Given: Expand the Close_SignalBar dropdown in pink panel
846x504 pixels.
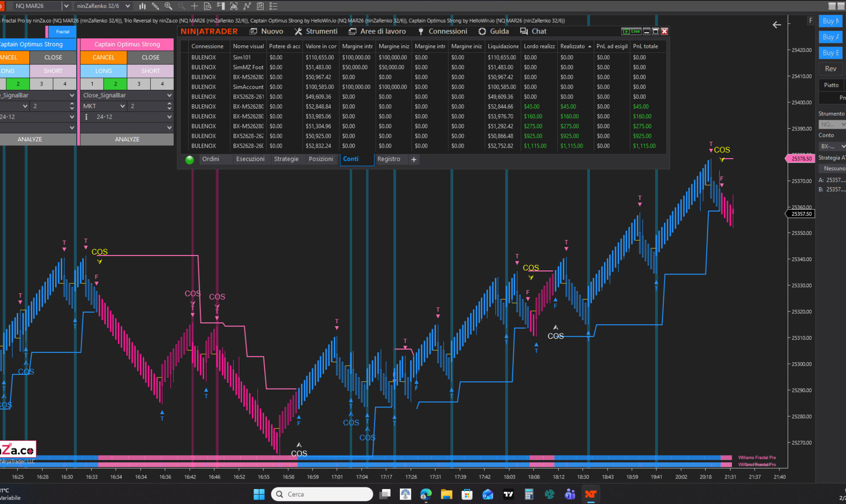Looking at the screenshot, I should (x=169, y=95).
